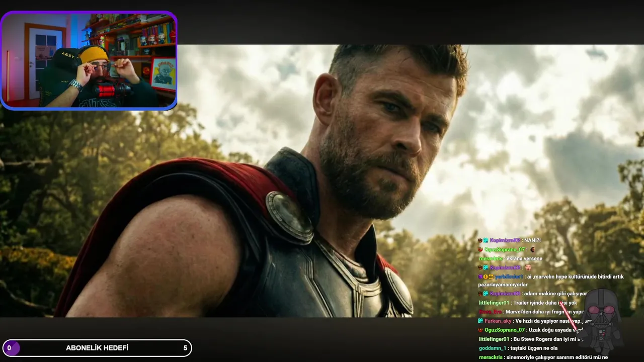The image size is (644, 362).
Task: Click the message starting 'Trailer işinde daha'
Action: (x=545, y=303)
